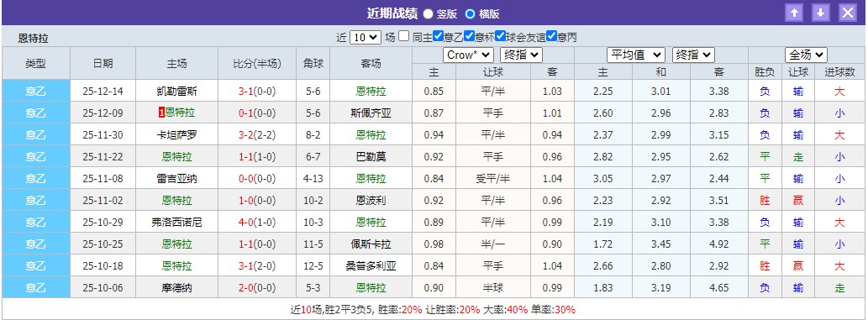This screenshot has height=320, width=868.
Task: Click the move-down arrow icon
Action: pos(821,13)
